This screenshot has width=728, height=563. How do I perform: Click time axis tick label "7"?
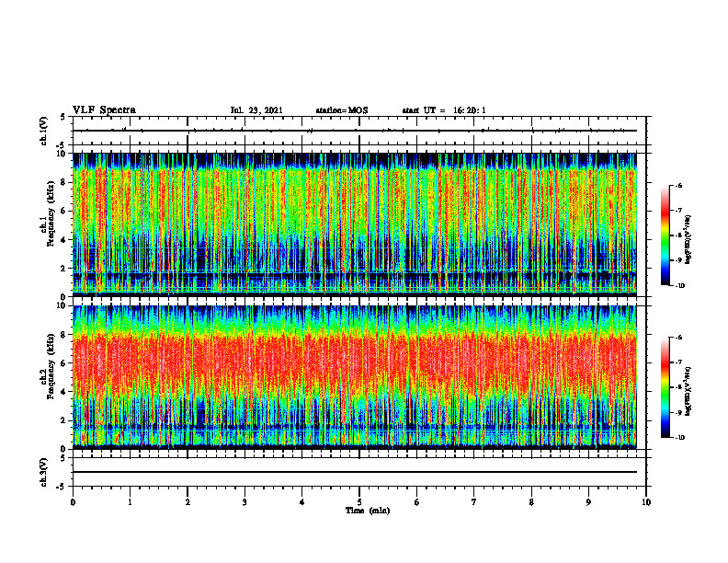click(474, 502)
